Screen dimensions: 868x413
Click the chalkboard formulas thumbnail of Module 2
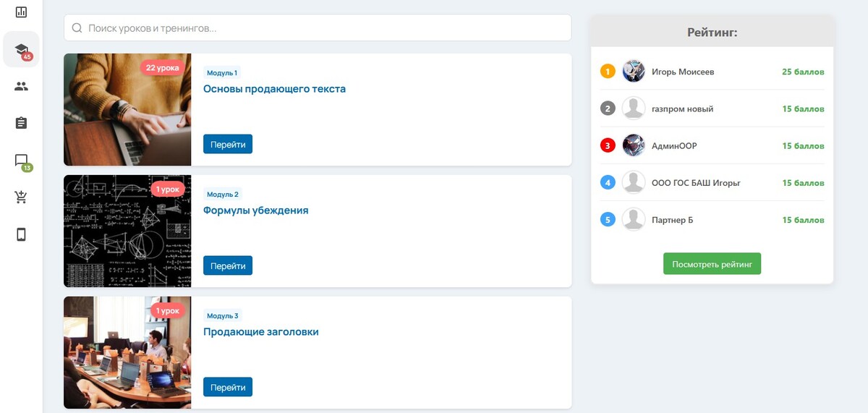[x=127, y=231]
